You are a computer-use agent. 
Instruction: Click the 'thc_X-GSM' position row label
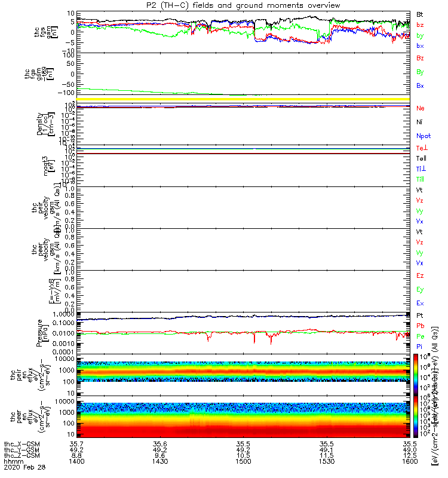22,444
